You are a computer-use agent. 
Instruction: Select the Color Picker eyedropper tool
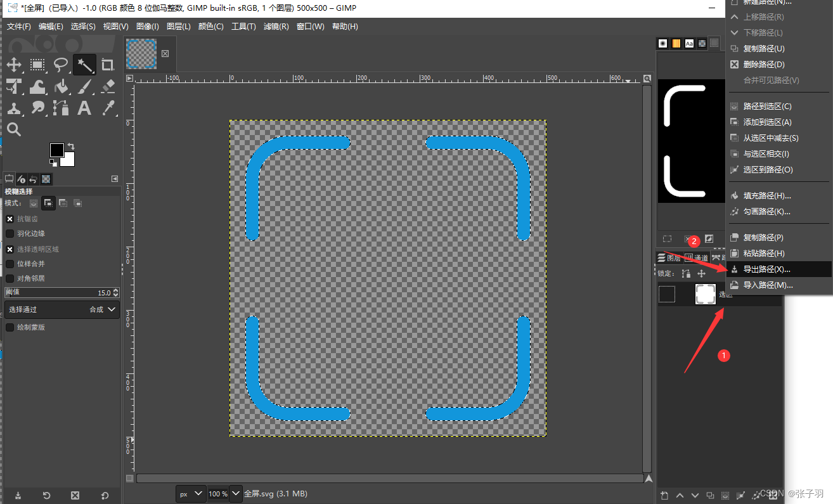(108, 108)
